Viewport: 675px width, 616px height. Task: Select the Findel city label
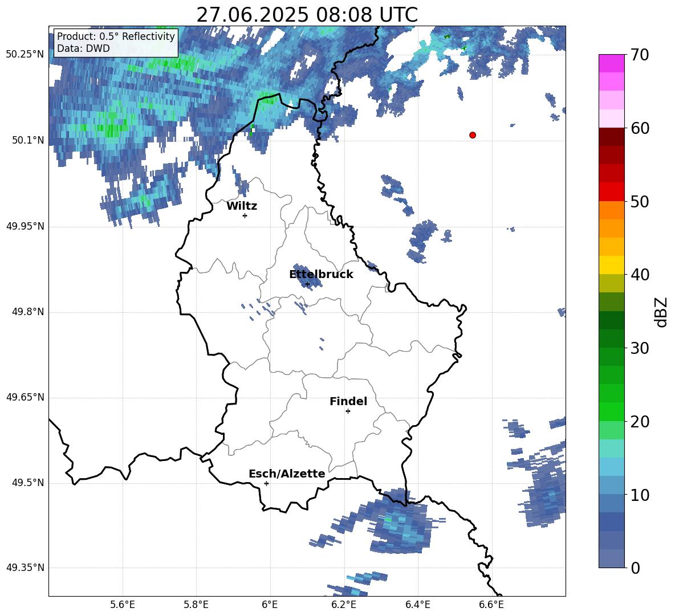[x=348, y=401]
